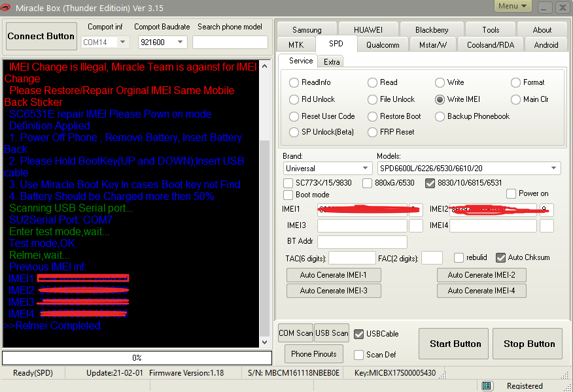Select the Extra sub-tab
The height and width of the screenshot is (392, 573).
(332, 61)
